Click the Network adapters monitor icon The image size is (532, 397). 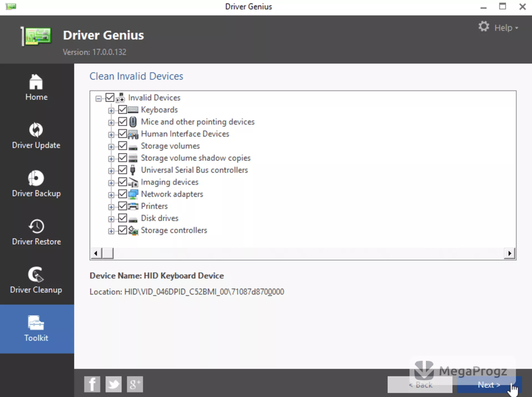(x=133, y=194)
